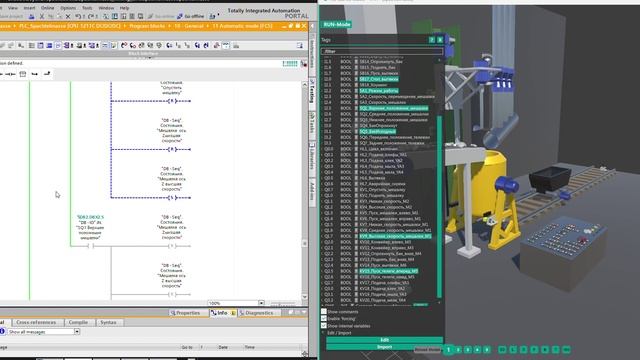
Task: Select camera view 1 button
Action: pos(448,350)
